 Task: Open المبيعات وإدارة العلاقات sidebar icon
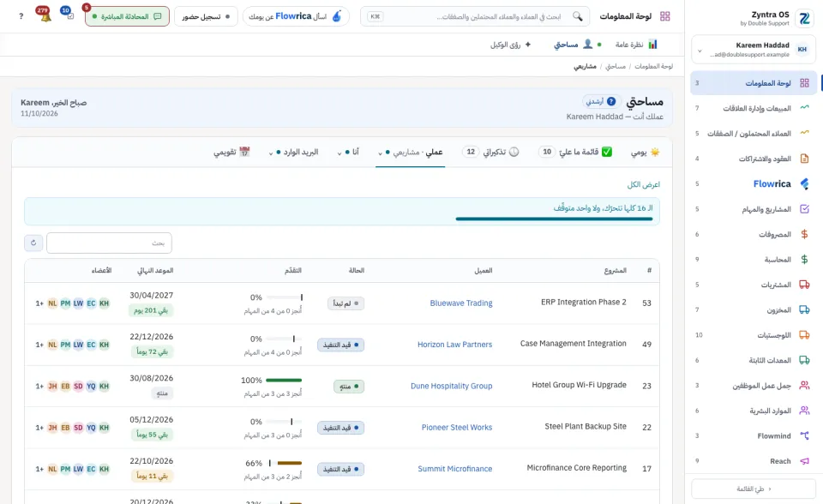804,108
